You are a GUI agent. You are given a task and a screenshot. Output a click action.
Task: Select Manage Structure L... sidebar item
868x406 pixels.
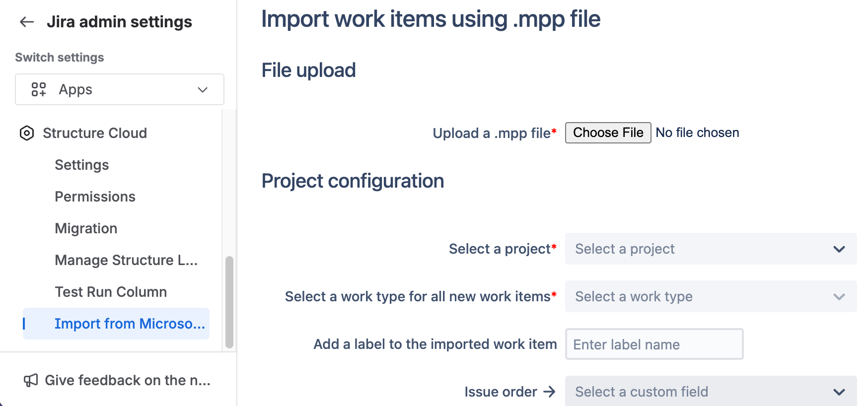[x=126, y=260]
